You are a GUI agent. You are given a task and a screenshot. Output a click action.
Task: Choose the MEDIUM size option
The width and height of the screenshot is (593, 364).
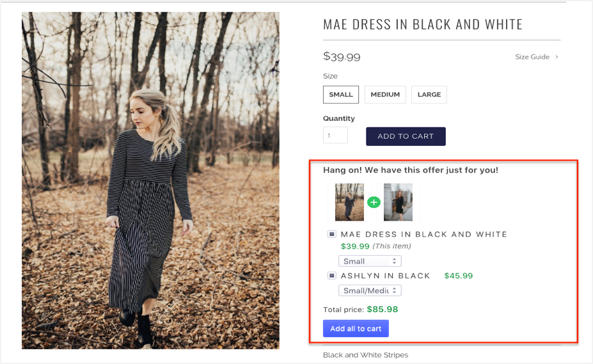(x=385, y=95)
